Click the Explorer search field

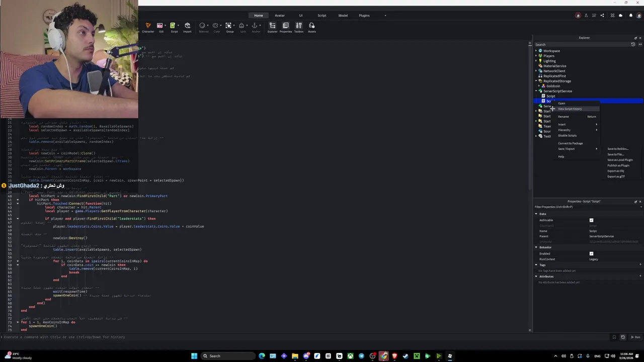pos(582,44)
